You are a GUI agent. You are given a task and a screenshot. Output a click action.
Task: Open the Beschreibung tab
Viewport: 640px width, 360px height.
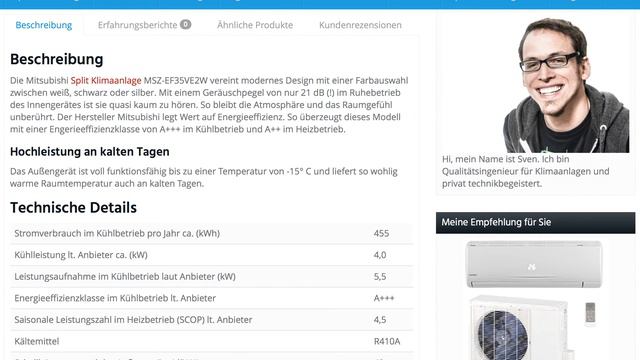pyautogui.click(x=44, y=25)
